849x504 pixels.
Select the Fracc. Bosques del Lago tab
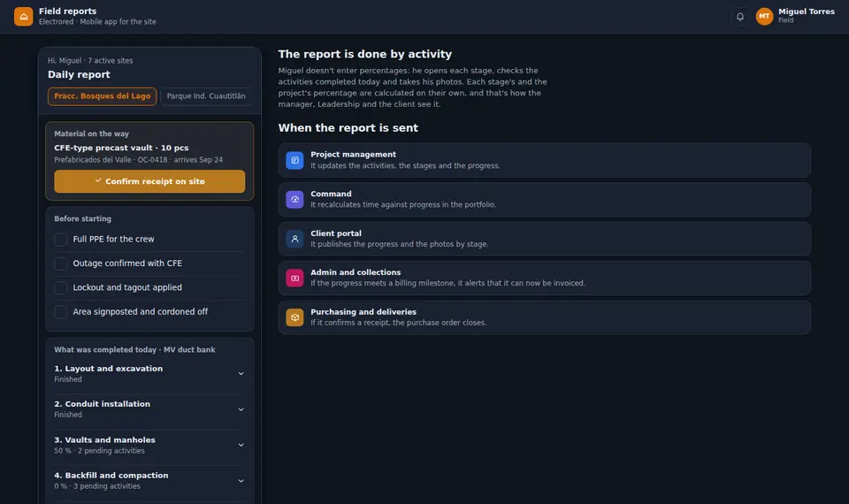(x=103, y=96)
